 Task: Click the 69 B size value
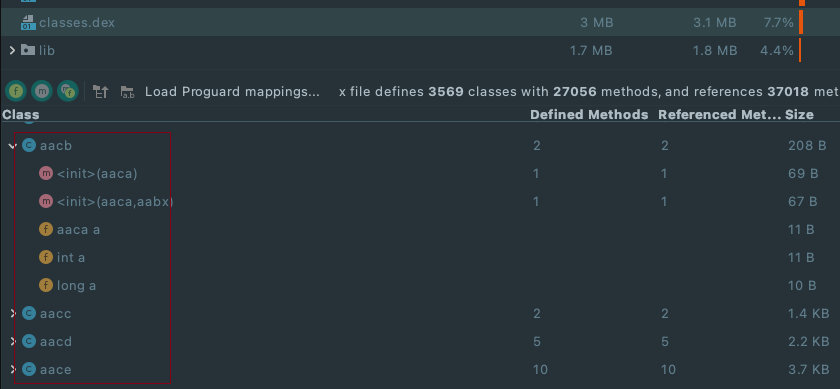[802, 174]
